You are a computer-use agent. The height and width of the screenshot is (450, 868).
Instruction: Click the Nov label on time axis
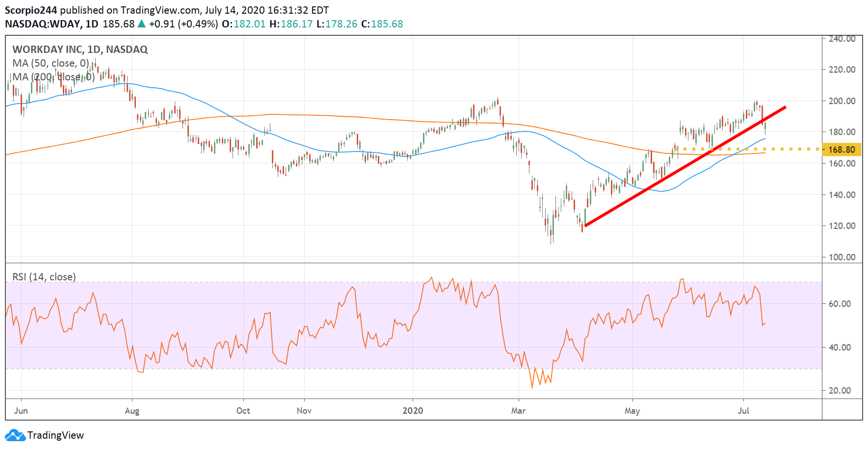point(304,411)
